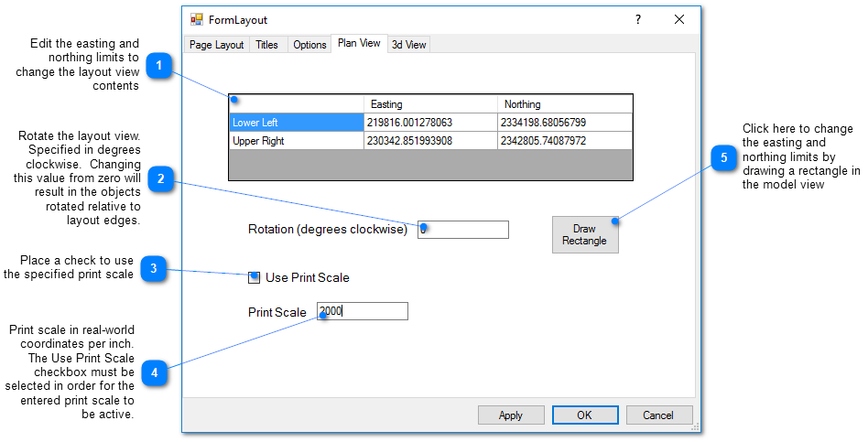The width and height of the screenshot is (868, 442).
Task: Close the FormLayout dialog window
Action: [x=679, y=19]
